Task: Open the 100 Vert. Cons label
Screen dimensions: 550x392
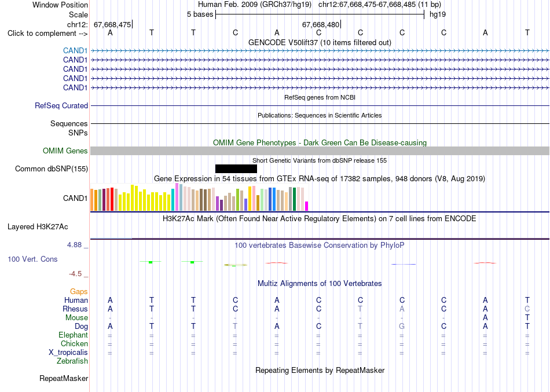Action: [32, 259]
